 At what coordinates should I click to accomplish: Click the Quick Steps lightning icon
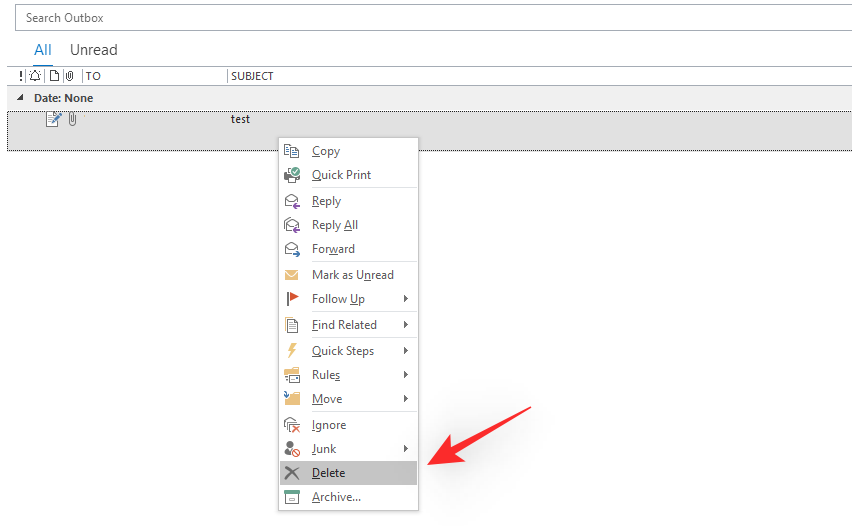pyautogui.click(x=292, y=351)
